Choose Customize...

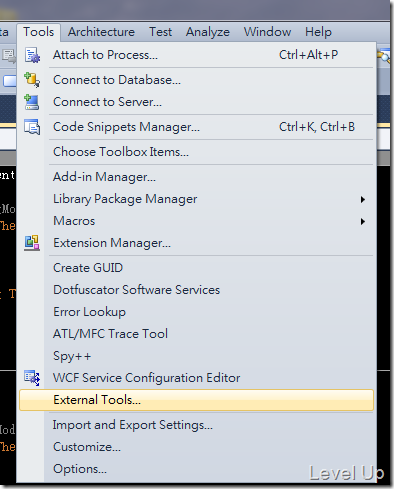pyautogui.click(x=197, y=447)
